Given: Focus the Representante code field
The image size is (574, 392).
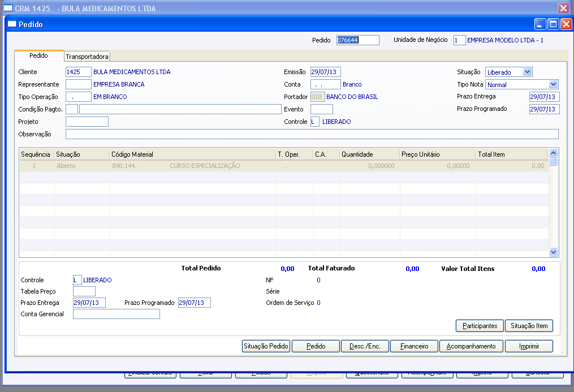Looking at the screenshot, I should click(79, 84).
